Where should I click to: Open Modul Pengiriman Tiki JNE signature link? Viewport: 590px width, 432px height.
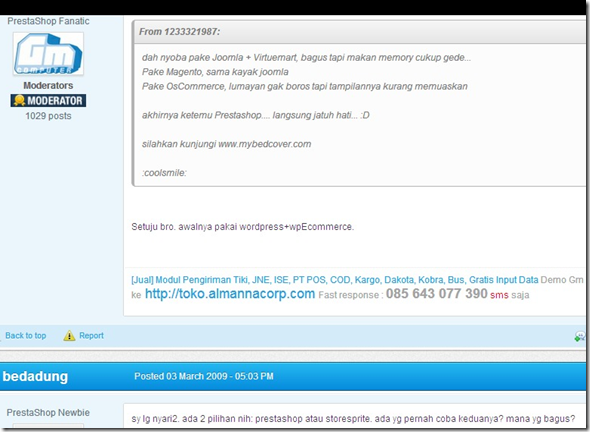pyautogui.click(x=335, y=280)
